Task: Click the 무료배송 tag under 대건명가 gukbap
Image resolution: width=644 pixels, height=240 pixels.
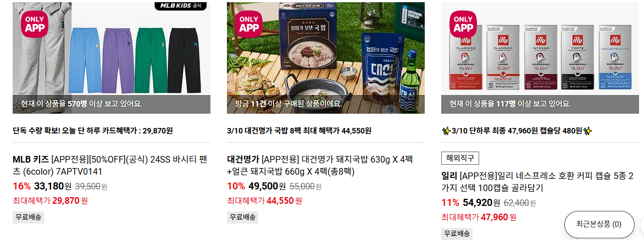Action: pos(242,217)
